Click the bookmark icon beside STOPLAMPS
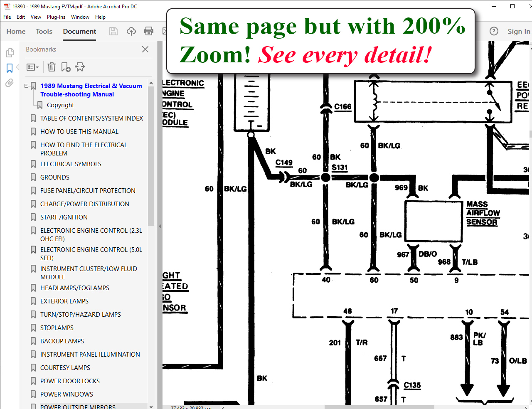 tap(33, 328)
